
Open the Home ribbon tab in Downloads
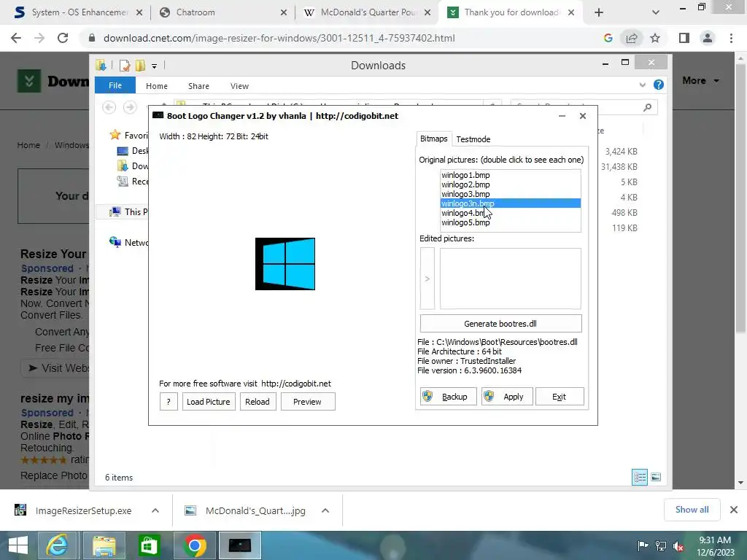point(157,86)
